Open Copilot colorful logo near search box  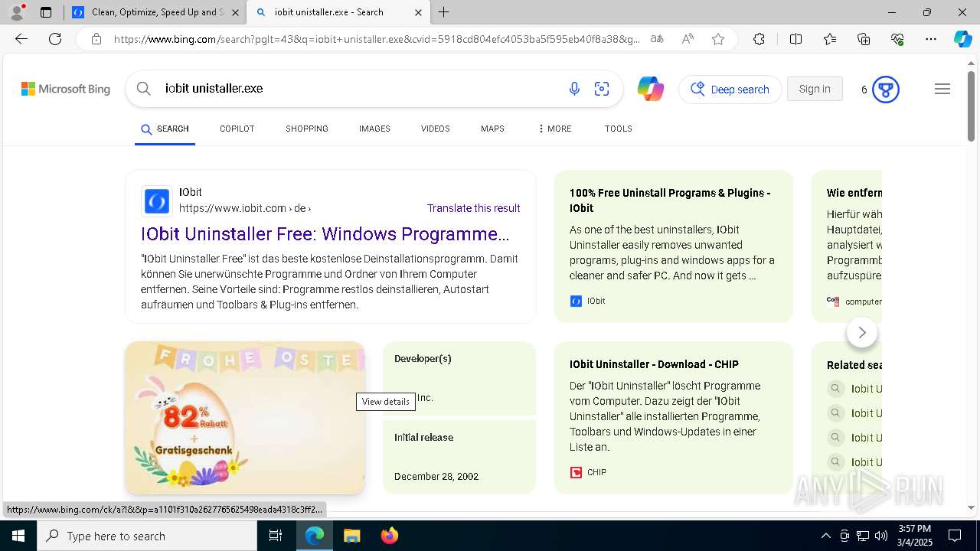(651, 89)
